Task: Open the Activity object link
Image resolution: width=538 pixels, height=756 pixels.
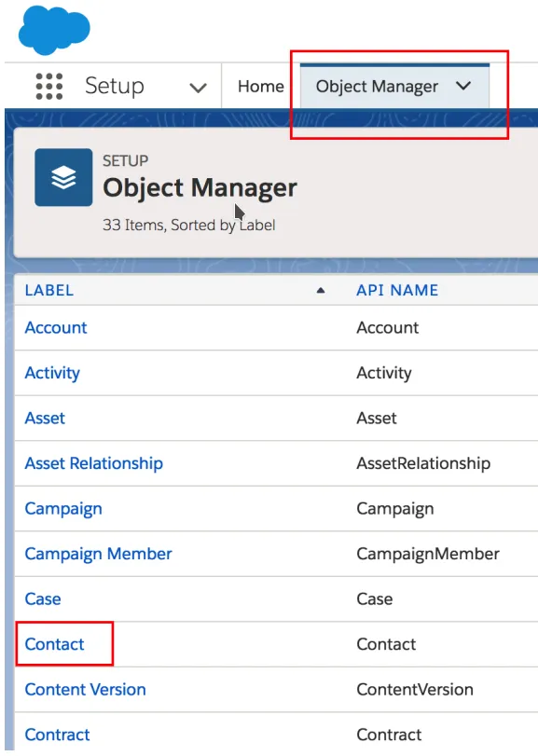Action: pos(52,373)
